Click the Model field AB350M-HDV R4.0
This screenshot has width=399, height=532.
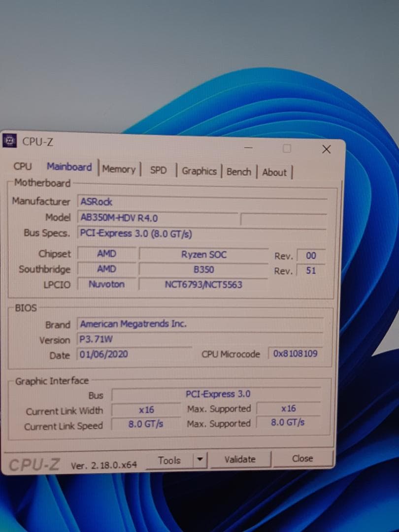click(x=158, y=218)
